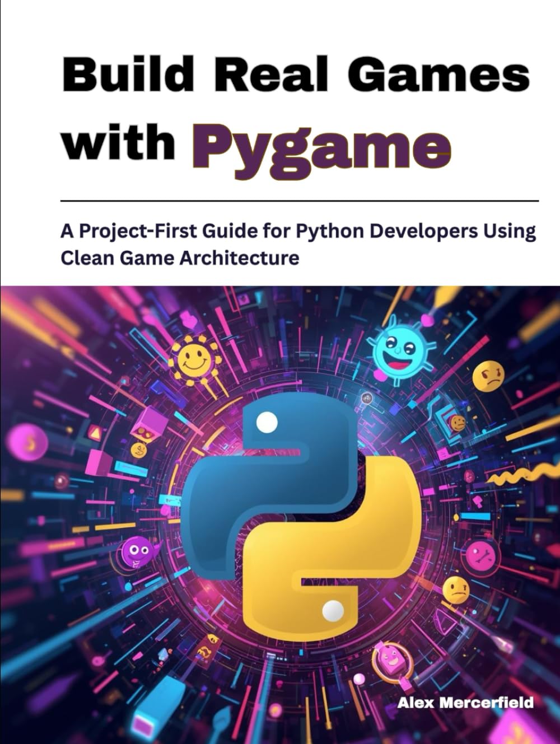The width and height of the screenshot is (560, 744).
Task: Click the pink dizzy face emoji
Action: coord(481,556)
